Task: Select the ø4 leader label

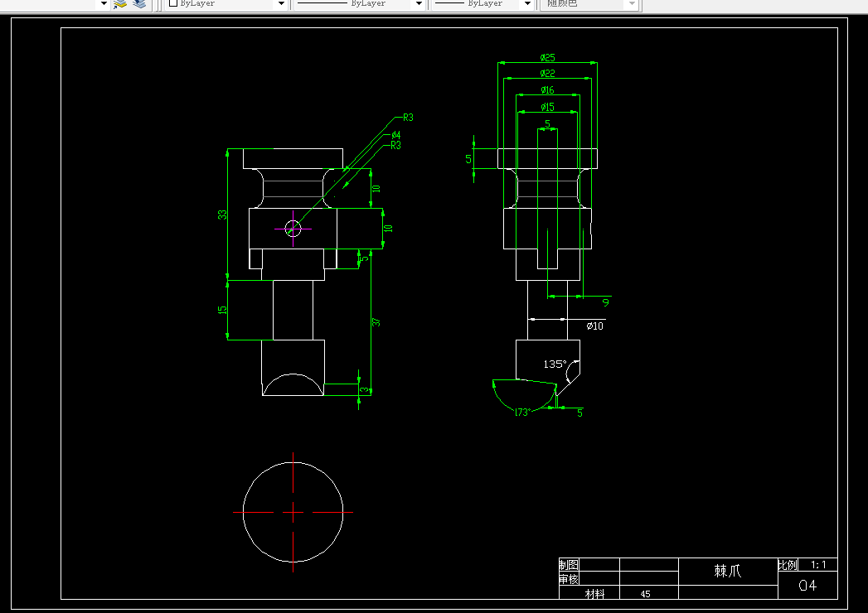Action: click(x=395, y=134)
